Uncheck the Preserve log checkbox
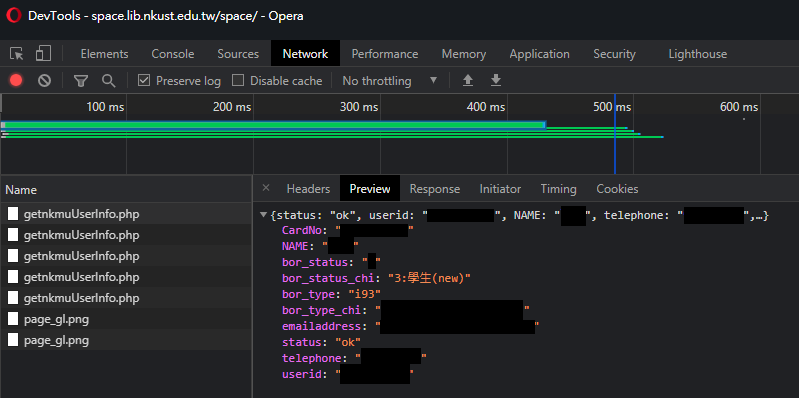This screenshot has height=398, width=799. pyautogui.click(x=144, y=81)
